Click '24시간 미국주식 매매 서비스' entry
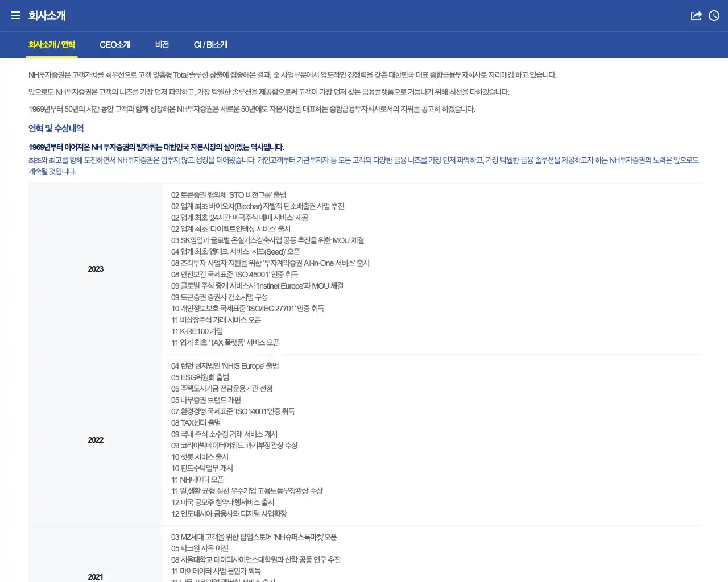Viewport: 728px width, 582px height. 239,218
